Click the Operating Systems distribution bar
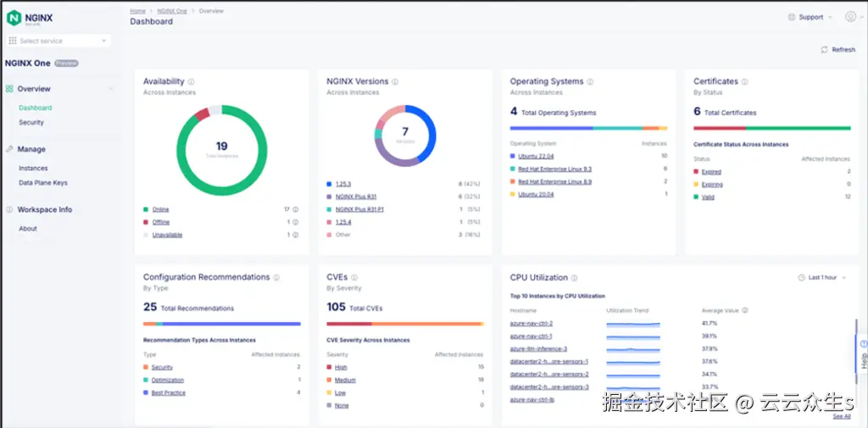Image resolution: width=868 pixels, height=428 pixels. point(588,128)
